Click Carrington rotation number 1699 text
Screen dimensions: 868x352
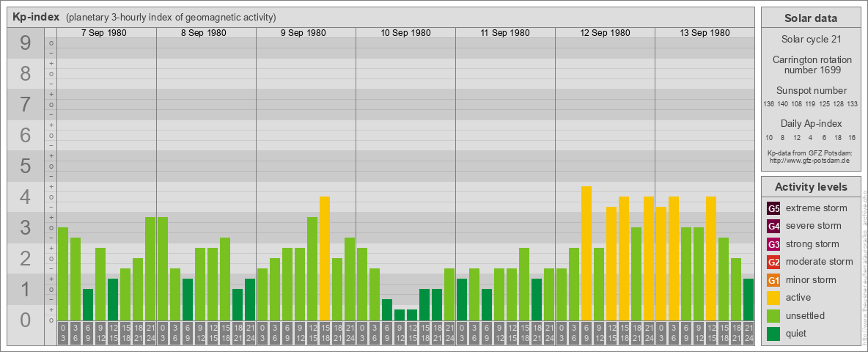click(x=811, y=65)
